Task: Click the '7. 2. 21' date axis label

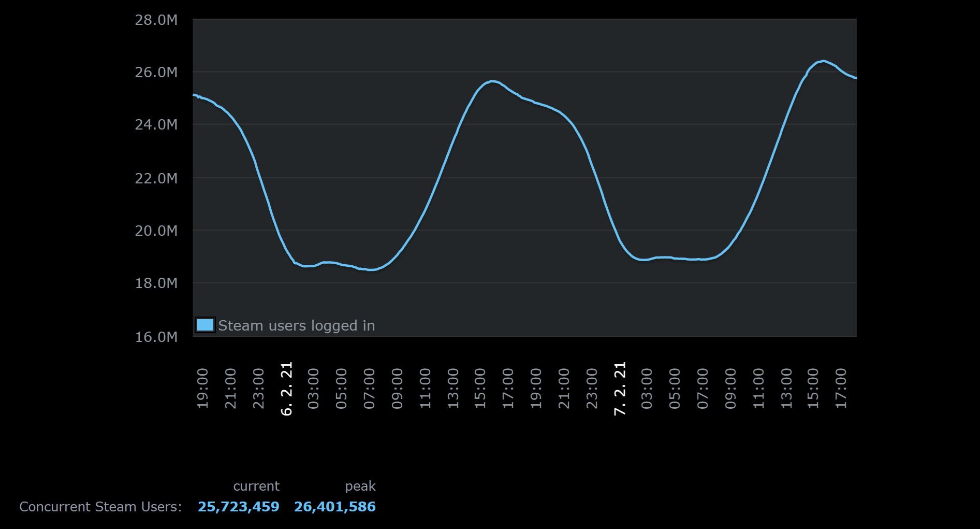Action: click(x=620, y=389)
